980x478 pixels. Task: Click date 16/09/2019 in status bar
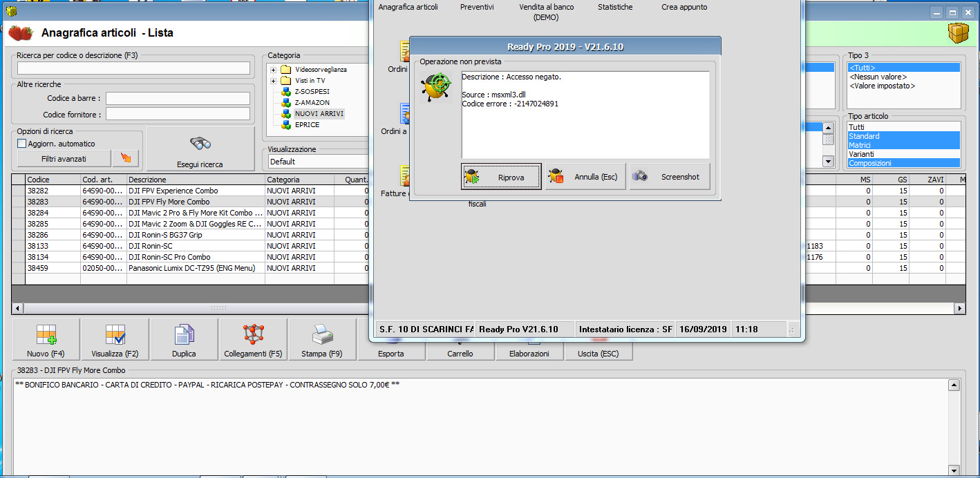click(x=703, y=329)
